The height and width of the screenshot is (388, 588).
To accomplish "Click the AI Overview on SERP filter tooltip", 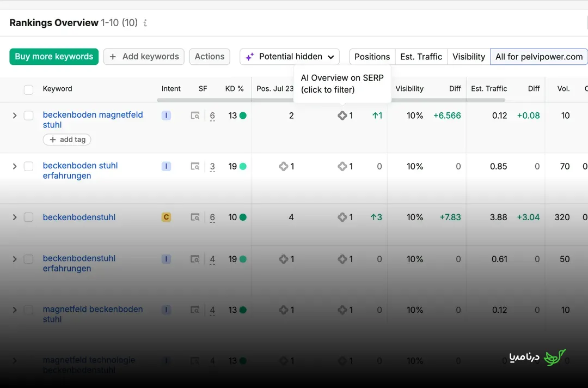I will tap(342, 84).
